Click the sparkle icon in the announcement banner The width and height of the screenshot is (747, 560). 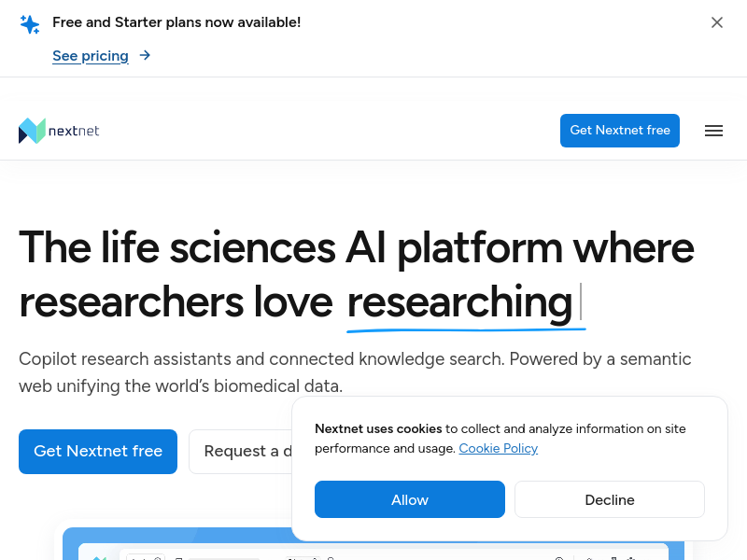coord(30,24)
